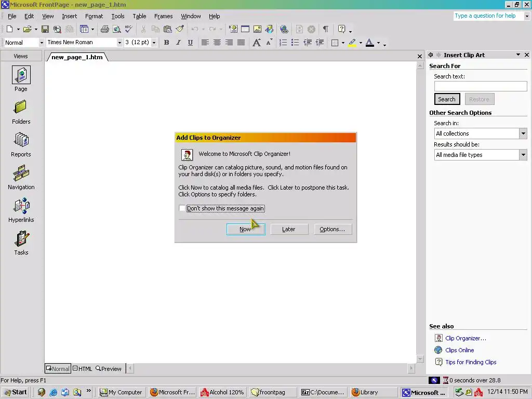Click the Search button in Clip Art pane
The image size is (532, 399).
pos(447,99)
